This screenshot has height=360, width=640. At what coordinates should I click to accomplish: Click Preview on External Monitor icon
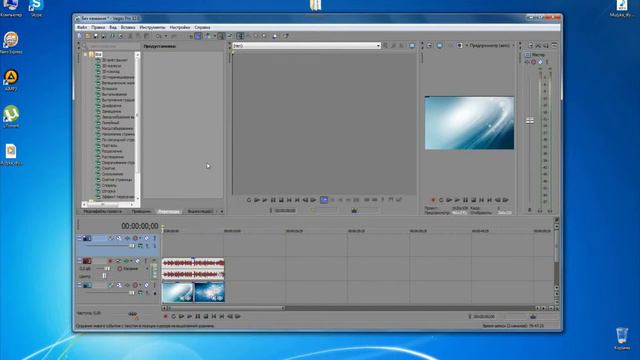(x=440, y=45)
